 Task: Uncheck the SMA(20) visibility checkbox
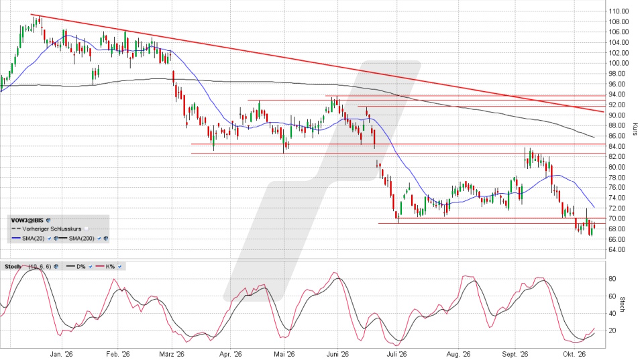click(x=49, y=239)
